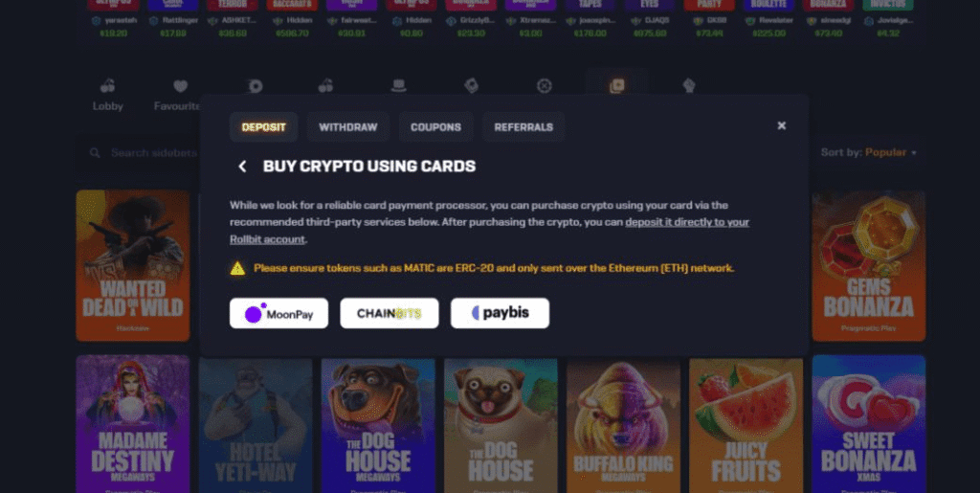This screenshot has height=493, width=980.
Task: Choose Paybis payment provider
Action: [x=500, y=313]
